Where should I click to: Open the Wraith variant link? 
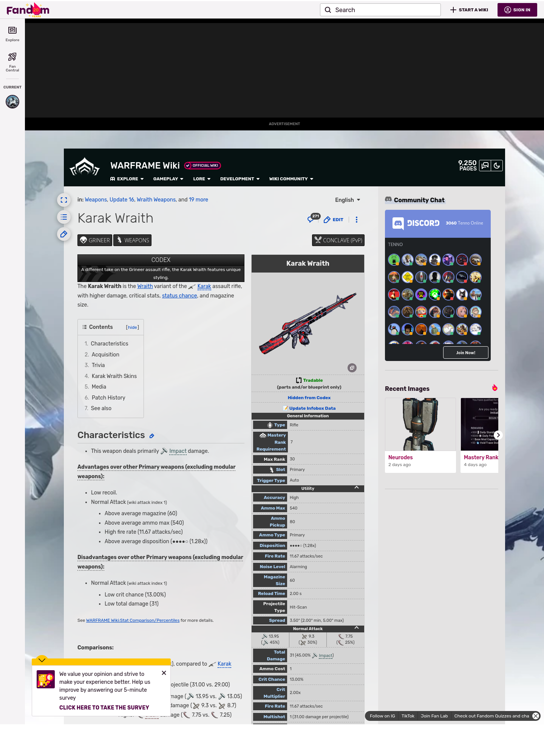(145, 286)
